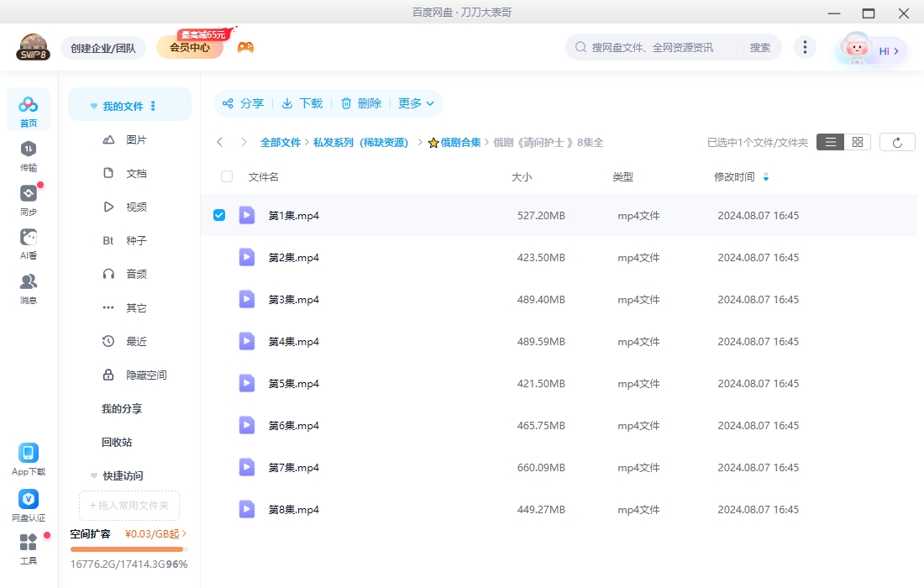
Task: Open the game center icon next to 会员中心
Action: point(244,48)
